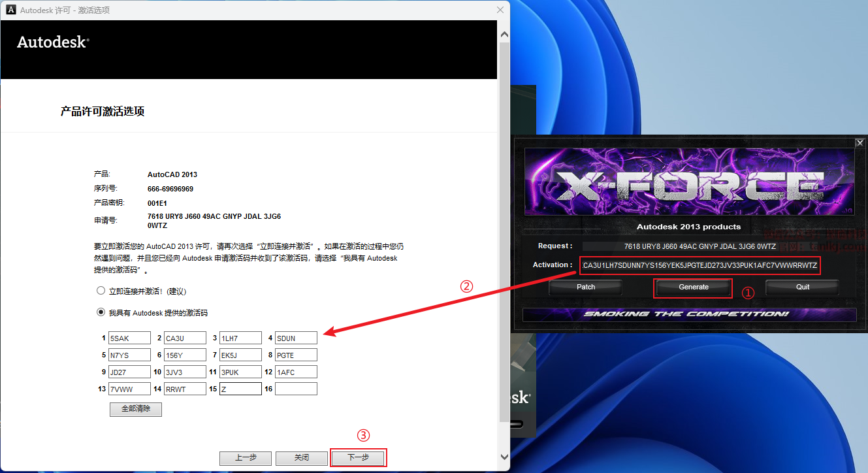Click the Autodesk window vertical scrollbar thumb
This screenshot has width=868, height=473.
(x=504, y=233)
